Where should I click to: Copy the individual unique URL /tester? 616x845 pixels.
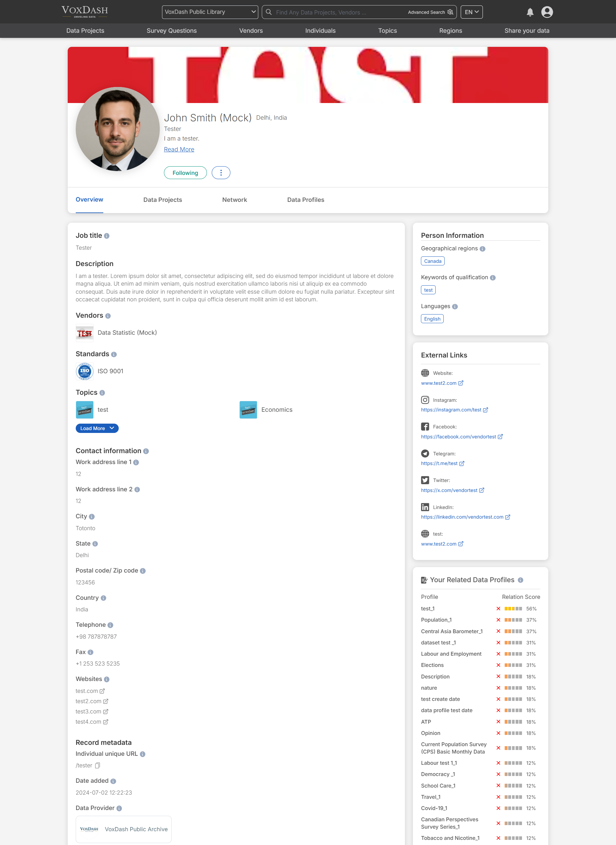97,765
